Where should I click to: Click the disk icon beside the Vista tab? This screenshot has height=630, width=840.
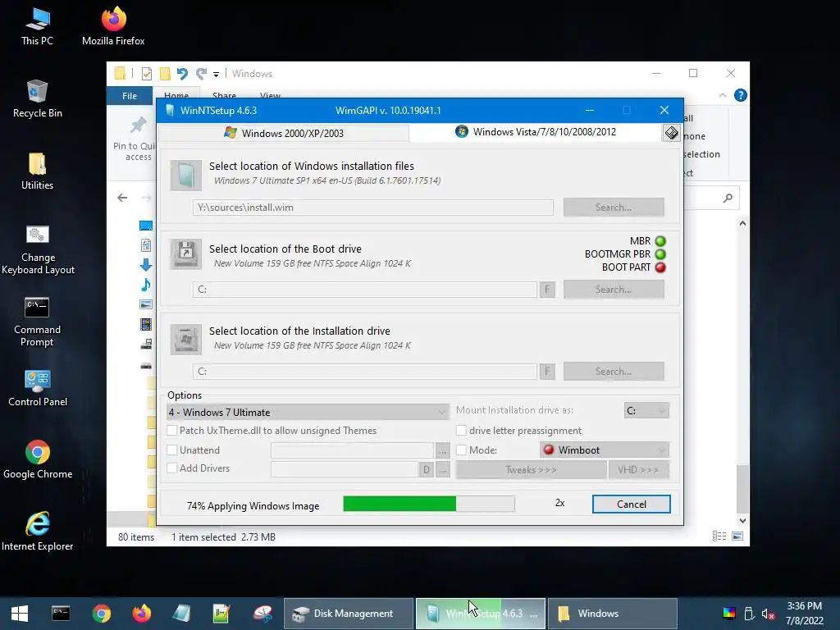tap(671, 132)
